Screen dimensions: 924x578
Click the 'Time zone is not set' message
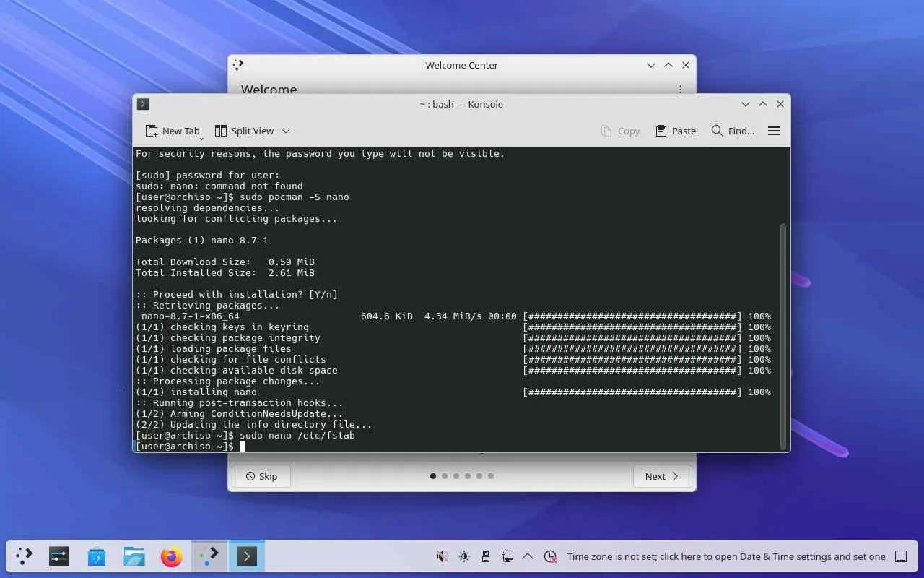(726, 556)
